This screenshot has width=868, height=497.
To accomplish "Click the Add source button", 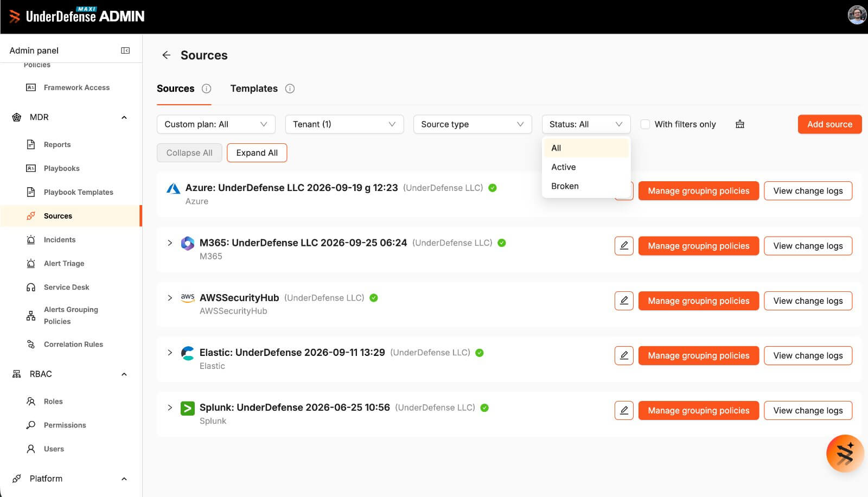I will [x=829, y=124].
